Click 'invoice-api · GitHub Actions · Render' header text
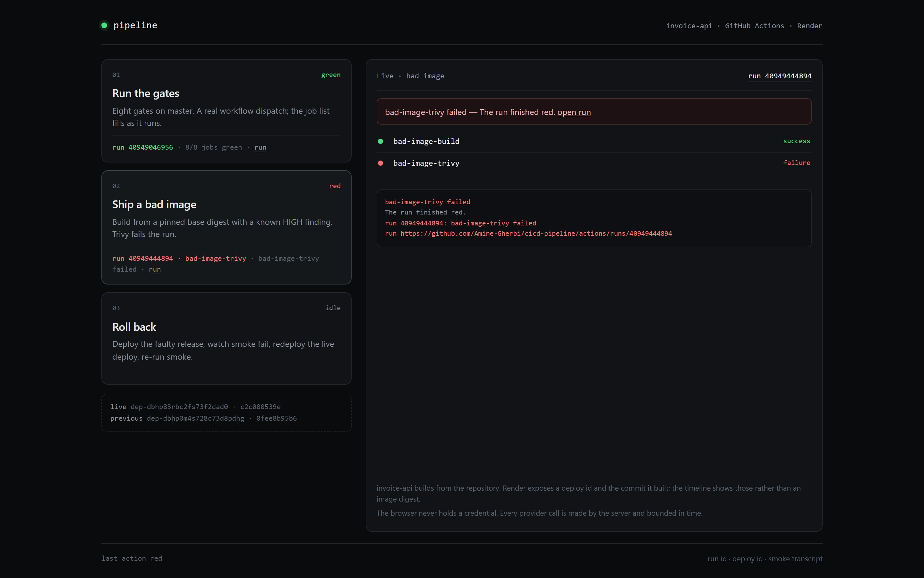Screen dimensions: 924x578 [x=744, y=26]
